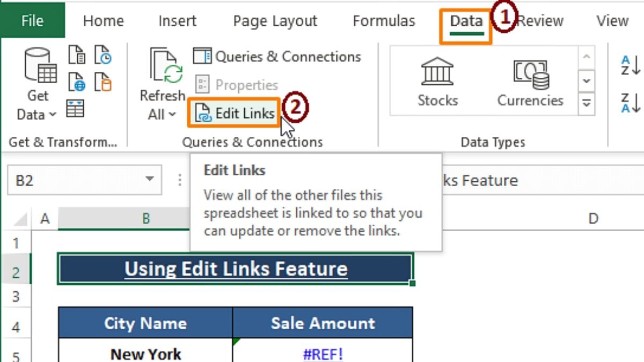Switch to the Insert tab

coord(177,21)
